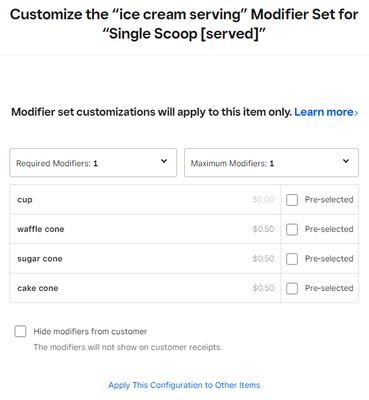
Task: Click the chevron arrow in Maximum Modifiers
Action: 346,161
